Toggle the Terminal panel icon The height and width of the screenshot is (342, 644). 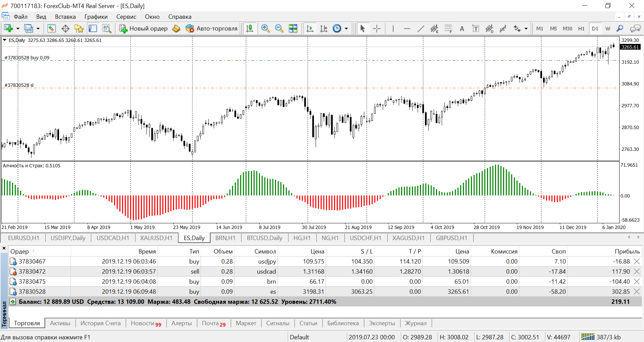point(93,28)
